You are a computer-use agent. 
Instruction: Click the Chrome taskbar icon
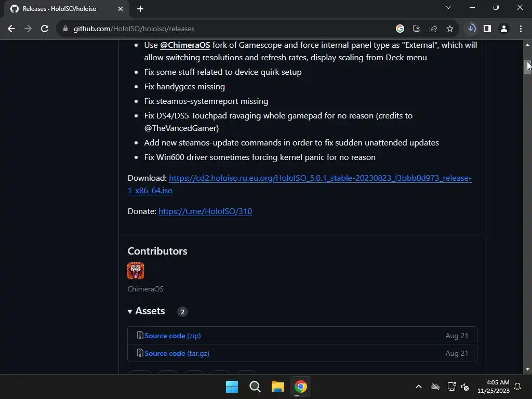[301, 387]
